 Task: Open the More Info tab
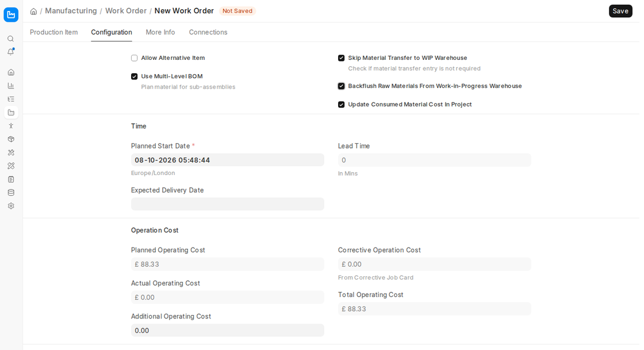[160, 32]
